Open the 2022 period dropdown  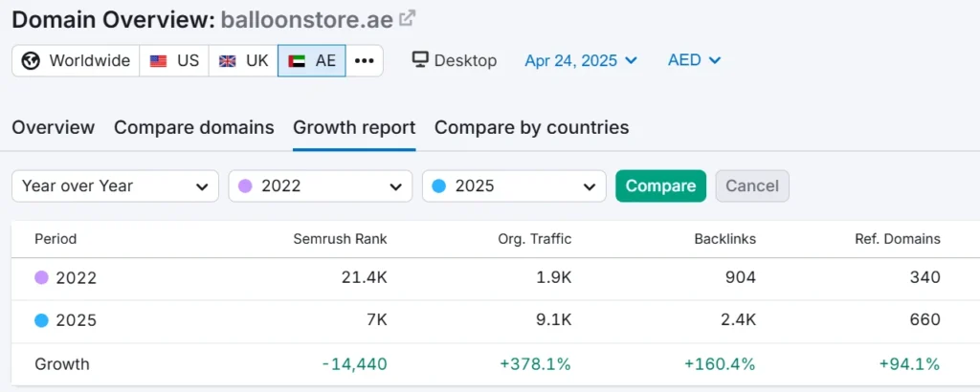click(320, 186)
